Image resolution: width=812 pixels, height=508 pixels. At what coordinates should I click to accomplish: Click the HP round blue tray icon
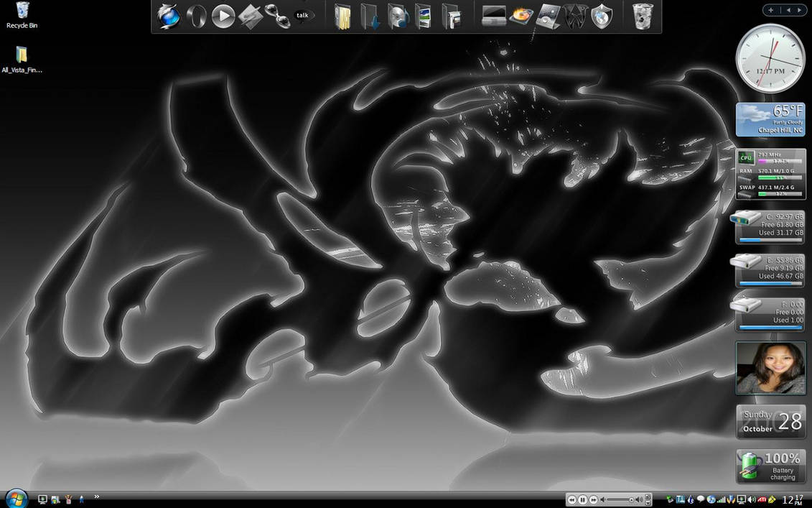pos(711,499)
